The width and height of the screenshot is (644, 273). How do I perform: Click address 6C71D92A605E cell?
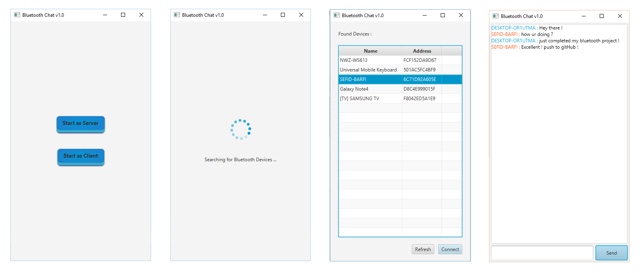click(422, 79)
